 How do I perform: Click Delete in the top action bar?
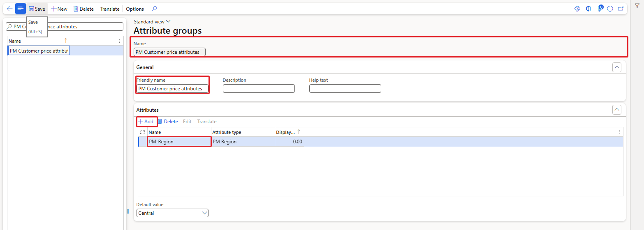pyautogui.click(x=83, y=9)
